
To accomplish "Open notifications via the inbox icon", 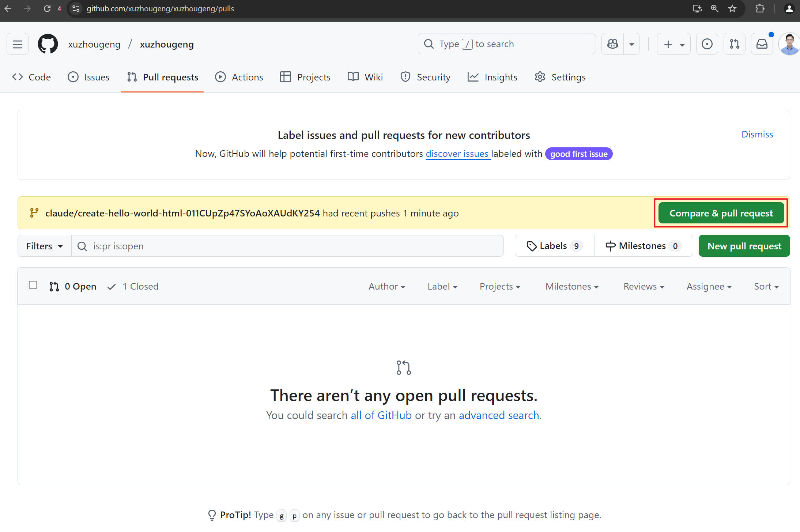I will (762, 44).
